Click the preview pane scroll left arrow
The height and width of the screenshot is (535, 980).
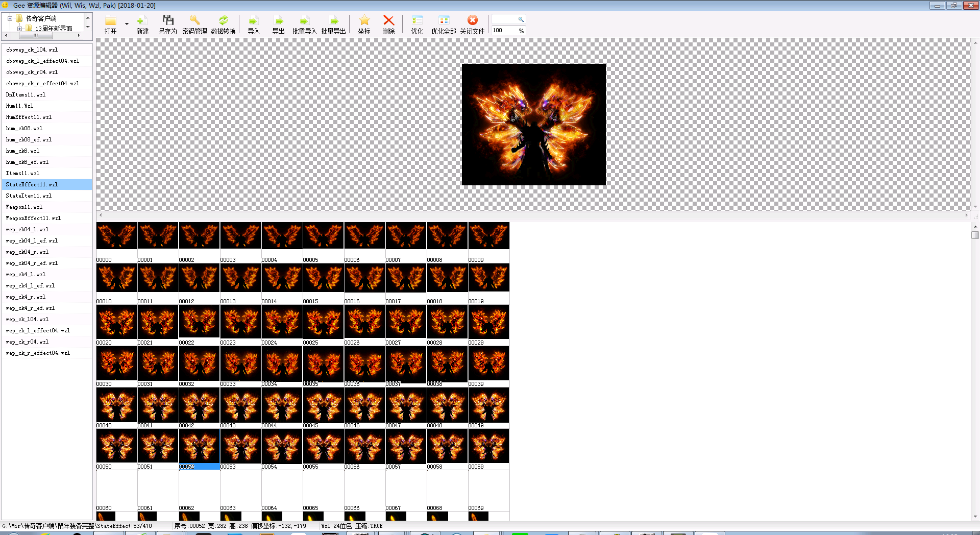point(101,215)
